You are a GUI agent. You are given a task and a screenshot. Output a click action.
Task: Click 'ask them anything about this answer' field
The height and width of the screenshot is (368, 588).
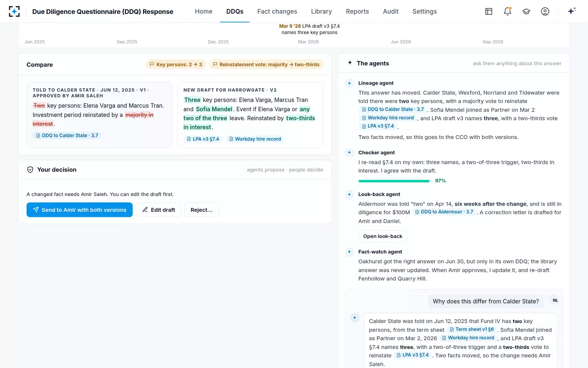(x=517, y=63)
